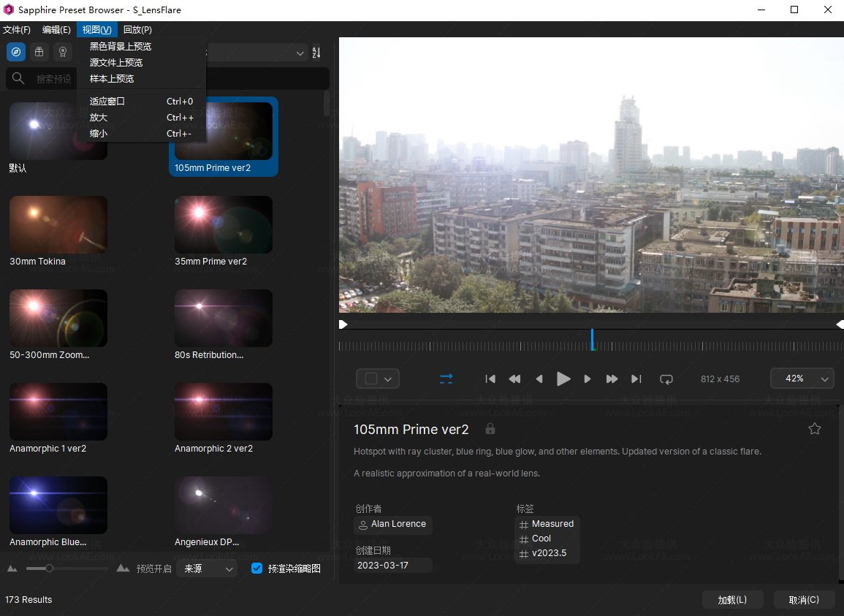The width and height of the screenshot is (844, 616).
Task: Click the timeline in-point marker
Action: [x=343, y=324]
